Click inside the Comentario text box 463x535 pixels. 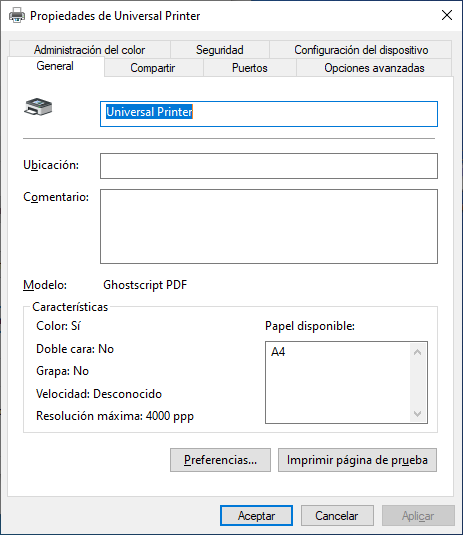click(x=269, y=227)
